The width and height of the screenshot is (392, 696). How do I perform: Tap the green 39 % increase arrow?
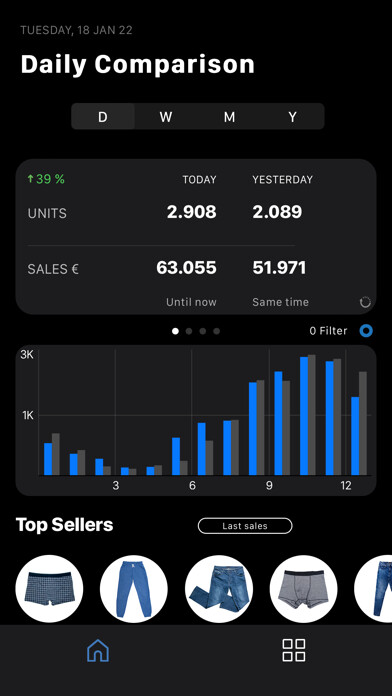click(30, 179)
